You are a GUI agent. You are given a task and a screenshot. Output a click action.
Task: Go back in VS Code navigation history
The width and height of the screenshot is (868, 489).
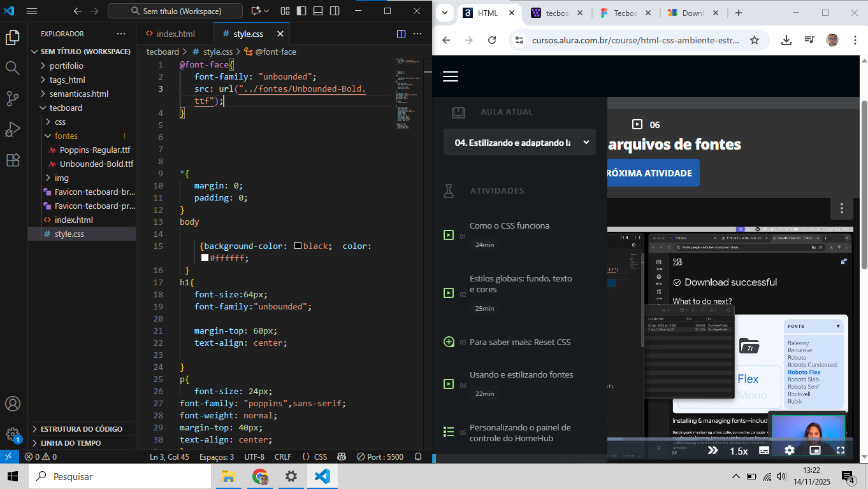[x=78, y=11]
